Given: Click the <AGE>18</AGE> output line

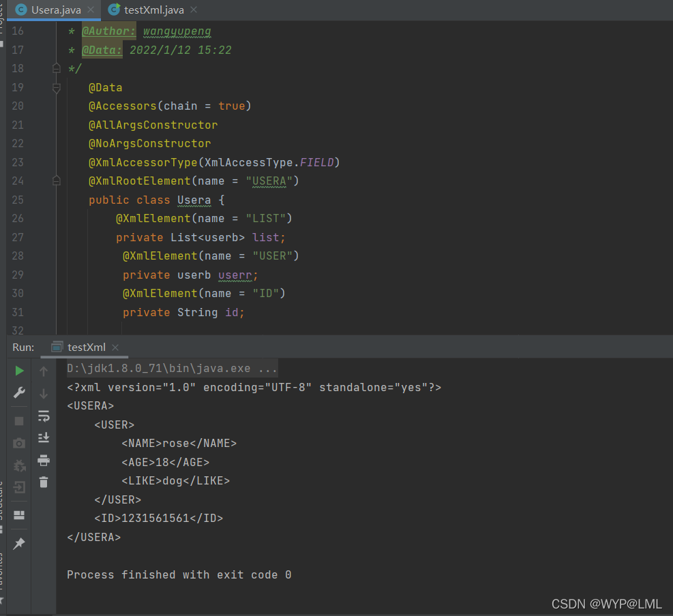Looking at the screenshot, I should (165, 462).
